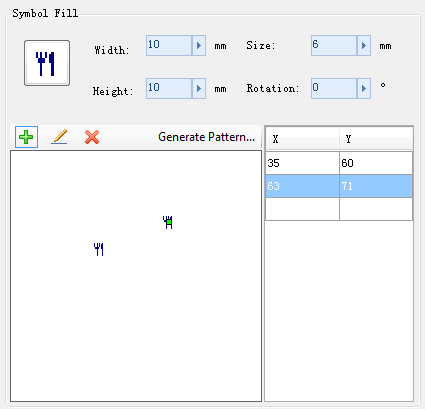The height and width of the screenshot is (409, 425).
Task: Open the Height value arrow
Action: coord(199,88)
